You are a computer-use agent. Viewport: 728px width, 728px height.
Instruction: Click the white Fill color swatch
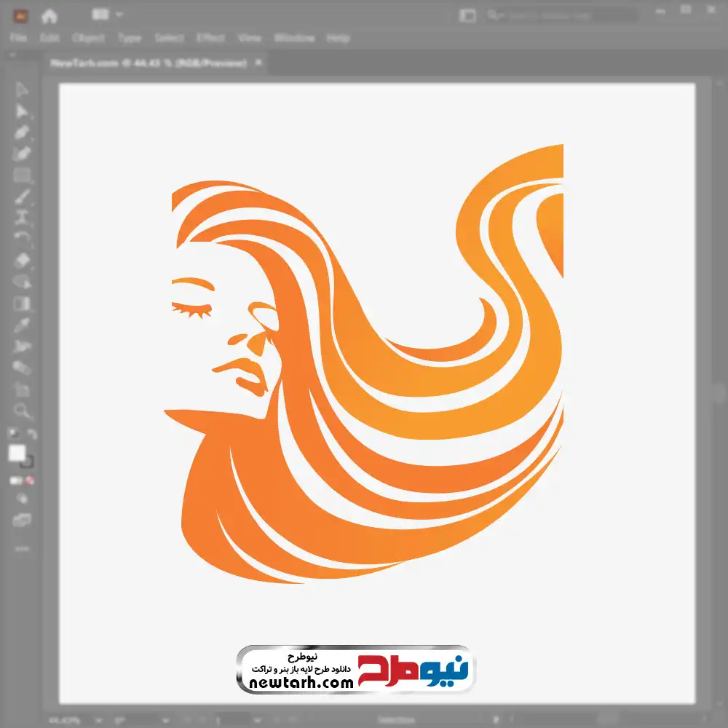[x=17, y=454]
